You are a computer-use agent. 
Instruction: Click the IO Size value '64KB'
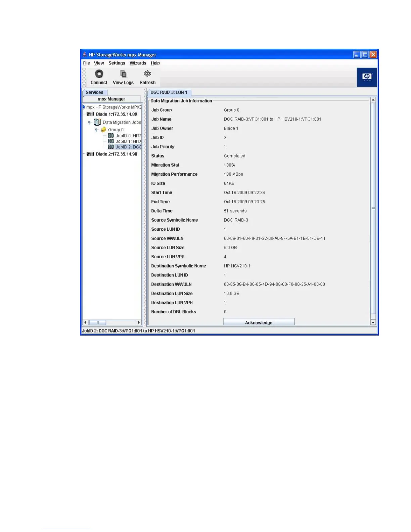pyautogui.click(x=229, y=183)
